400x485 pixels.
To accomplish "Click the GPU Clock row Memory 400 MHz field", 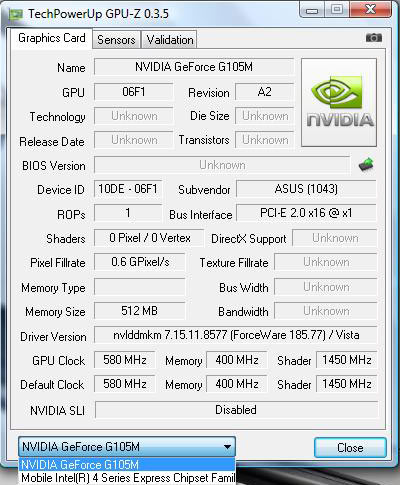I will 237,360.
